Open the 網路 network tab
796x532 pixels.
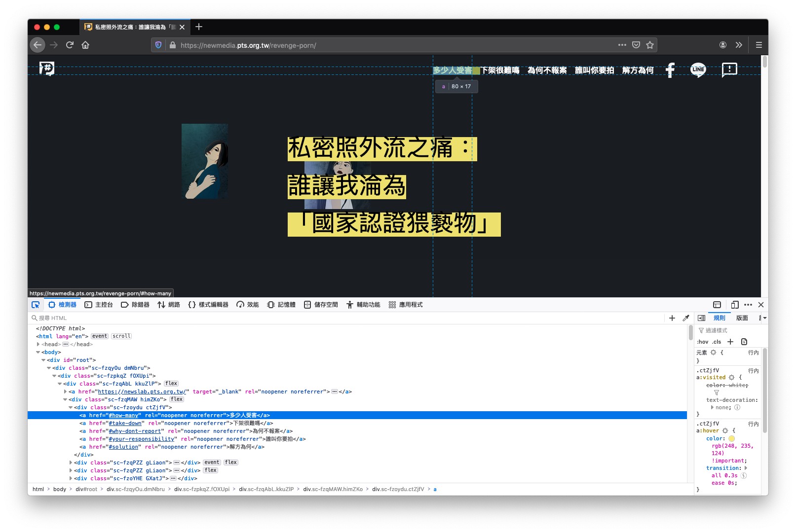[x=169, y=305]
